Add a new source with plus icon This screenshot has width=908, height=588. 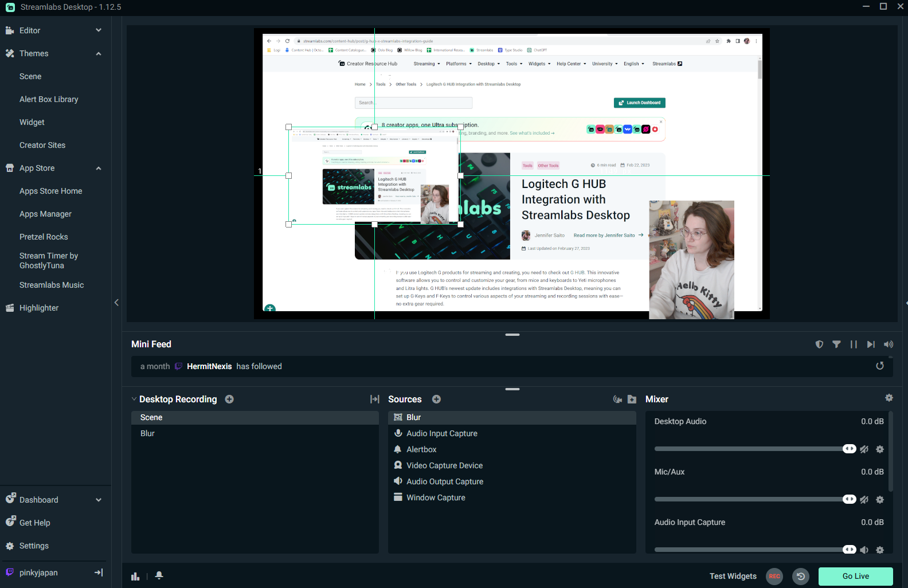click(x=436, y=399)
